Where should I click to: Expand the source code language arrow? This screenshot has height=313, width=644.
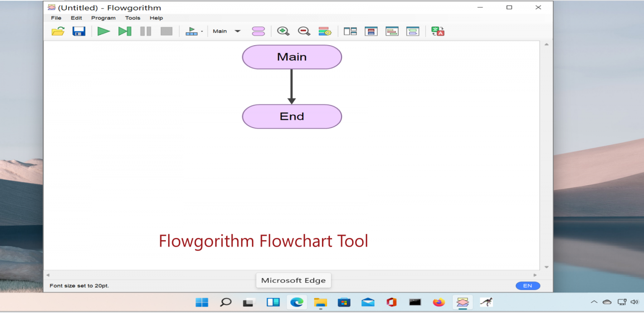[x=201, y=31]
